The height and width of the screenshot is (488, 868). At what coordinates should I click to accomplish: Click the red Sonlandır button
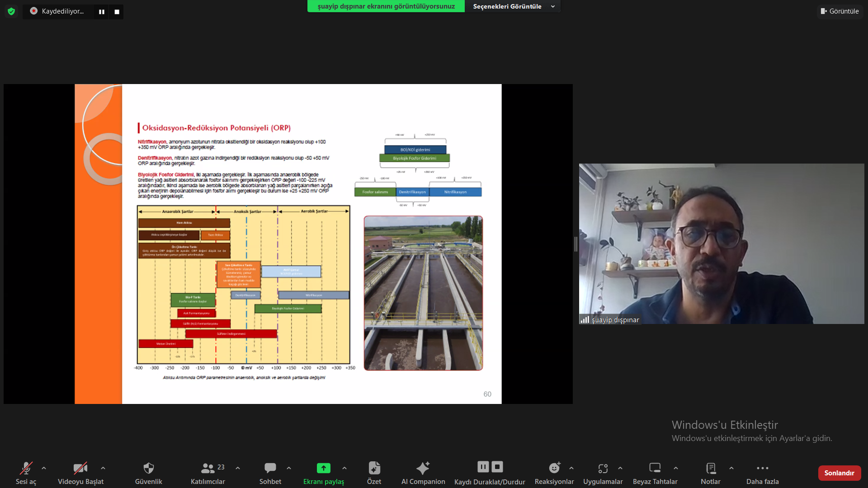pyautogui.click(x=839, y=473)
